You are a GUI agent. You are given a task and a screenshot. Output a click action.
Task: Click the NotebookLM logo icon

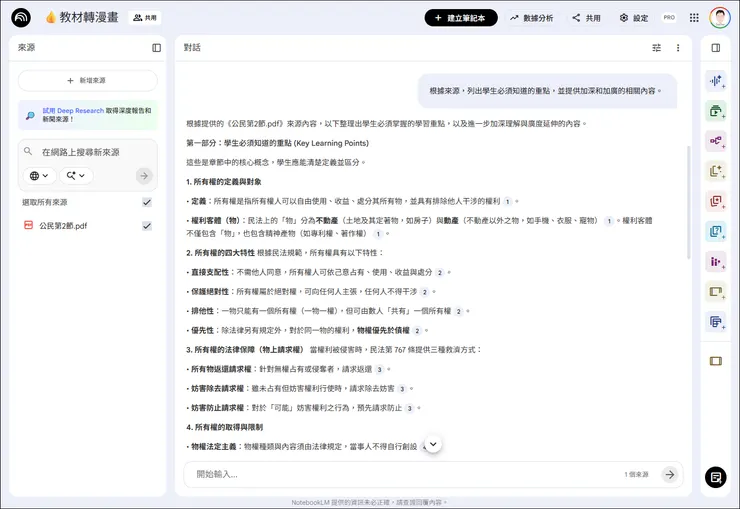click(21, 18)
